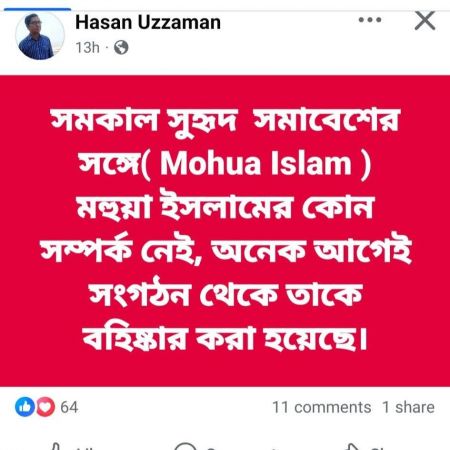
Task: Close the post with the X icon
Action: [x=425, y=20]
